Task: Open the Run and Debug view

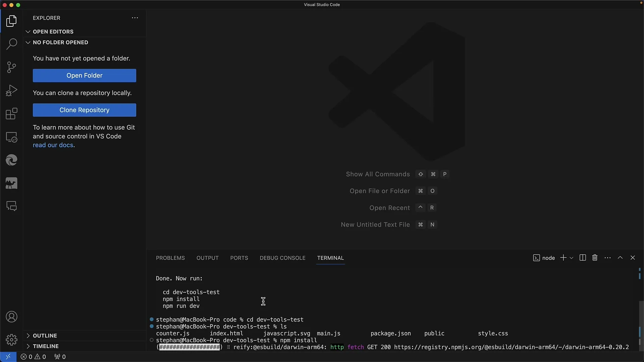Action: click(x=11, y=90)
